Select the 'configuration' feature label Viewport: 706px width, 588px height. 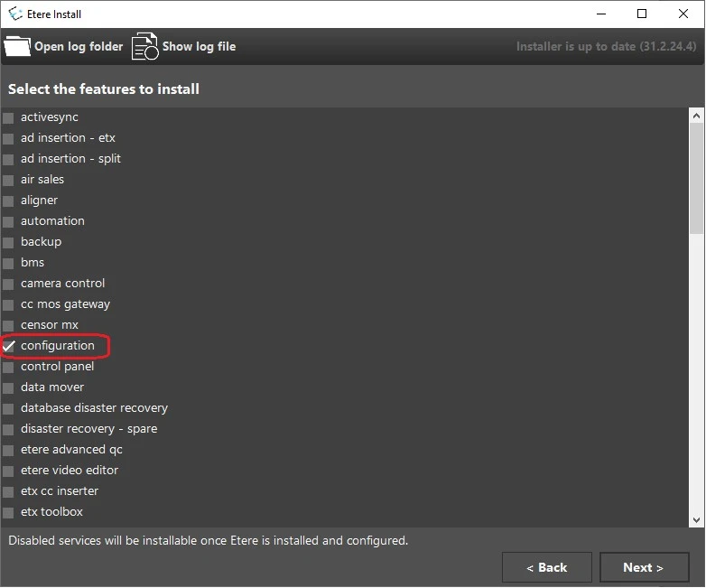58,346
